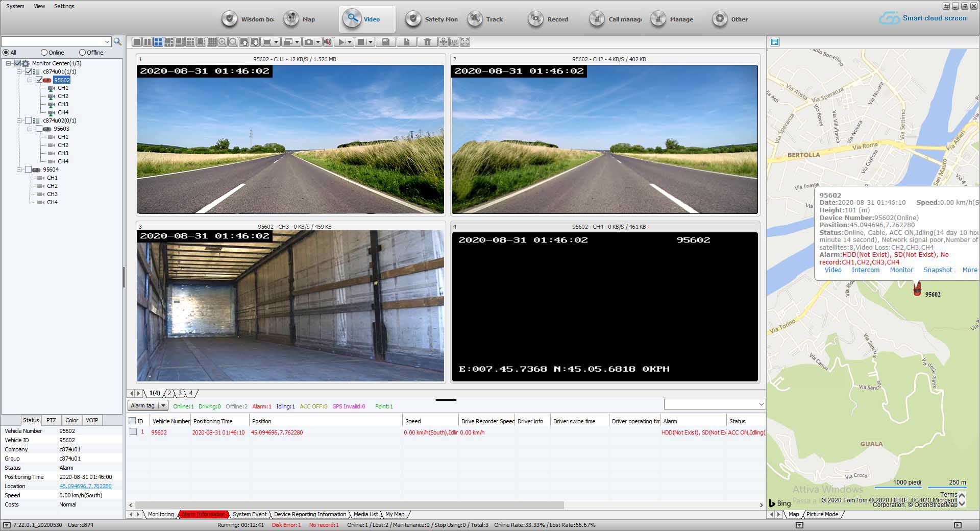This screenshot has height=531, width=980.
Task: Mute audio using the speaker icon
Action: (x=327, y=42)
